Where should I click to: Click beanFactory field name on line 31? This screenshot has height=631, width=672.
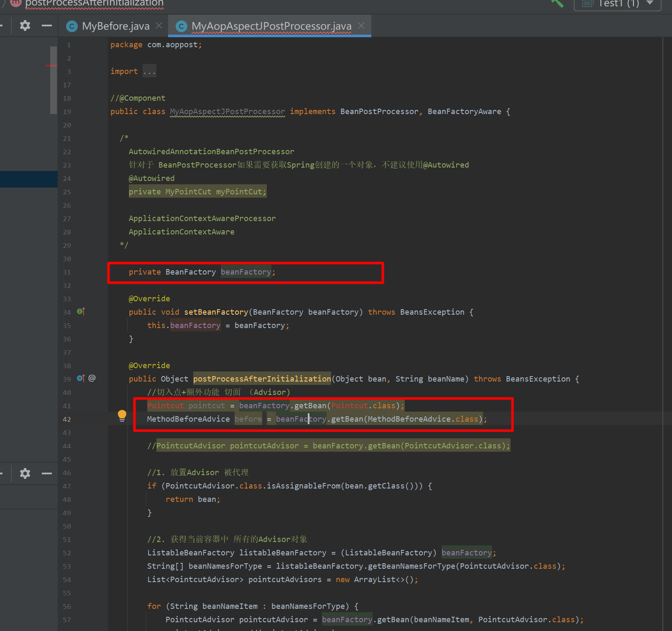pyautogui.click(x=246, y=272)
